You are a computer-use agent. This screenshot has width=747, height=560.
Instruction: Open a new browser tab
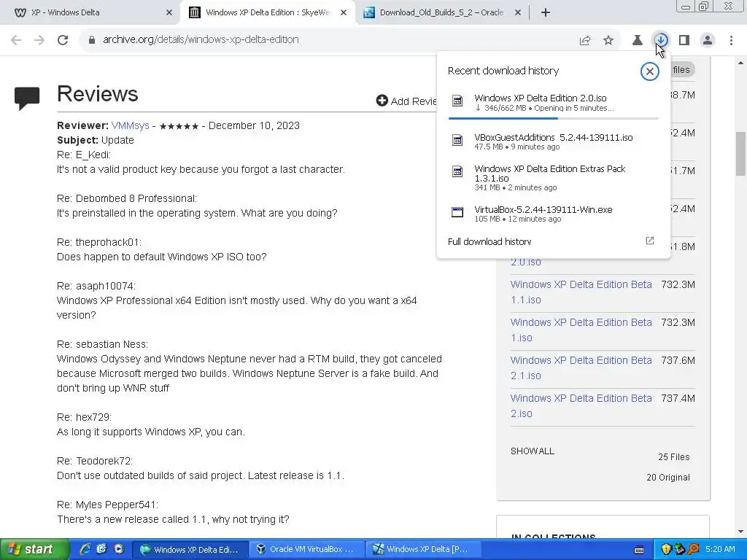[546, 13]
